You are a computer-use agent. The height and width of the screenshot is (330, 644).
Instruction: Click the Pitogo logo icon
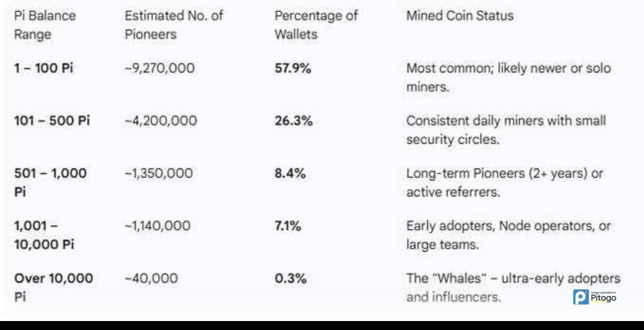click(579, 297)
